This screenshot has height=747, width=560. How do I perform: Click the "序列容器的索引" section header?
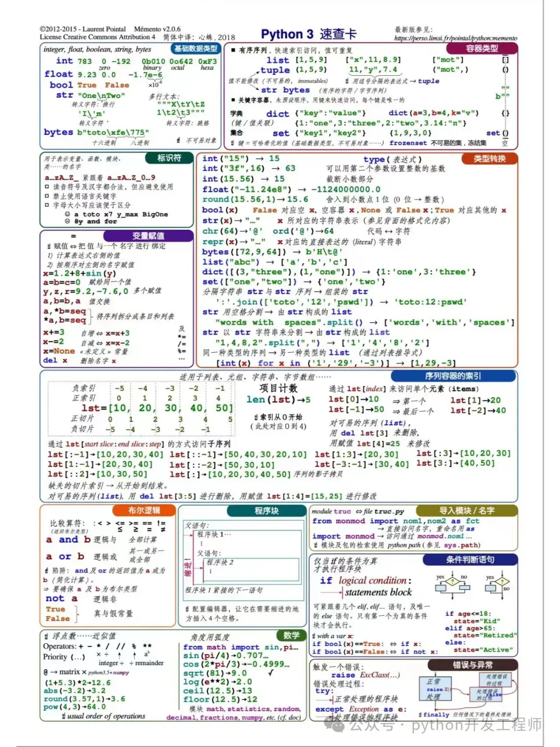click(x=453, y=376)
